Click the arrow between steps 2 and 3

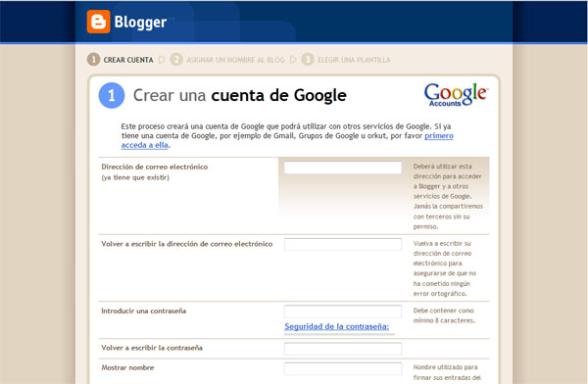click(x=293, y=60)
